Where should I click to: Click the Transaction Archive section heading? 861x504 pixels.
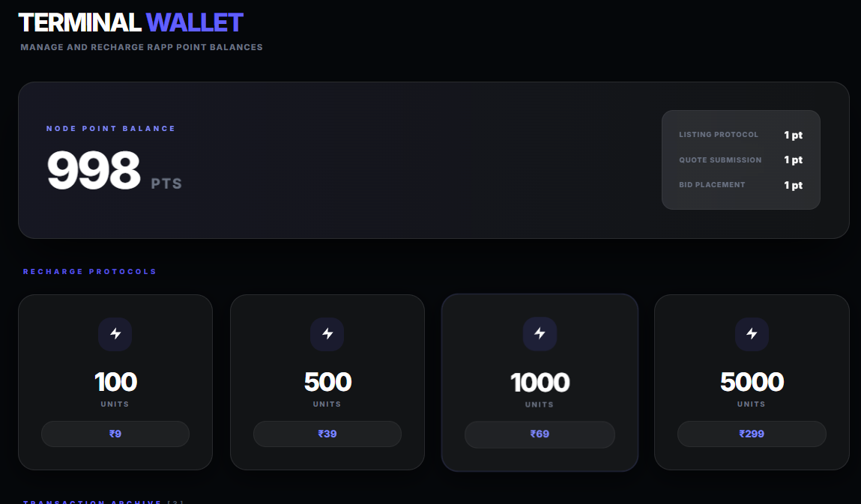coord(93,501)
